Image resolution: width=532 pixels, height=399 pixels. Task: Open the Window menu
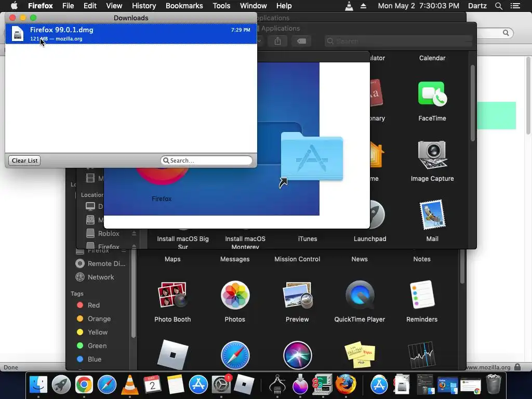click(x=253, y=6)
